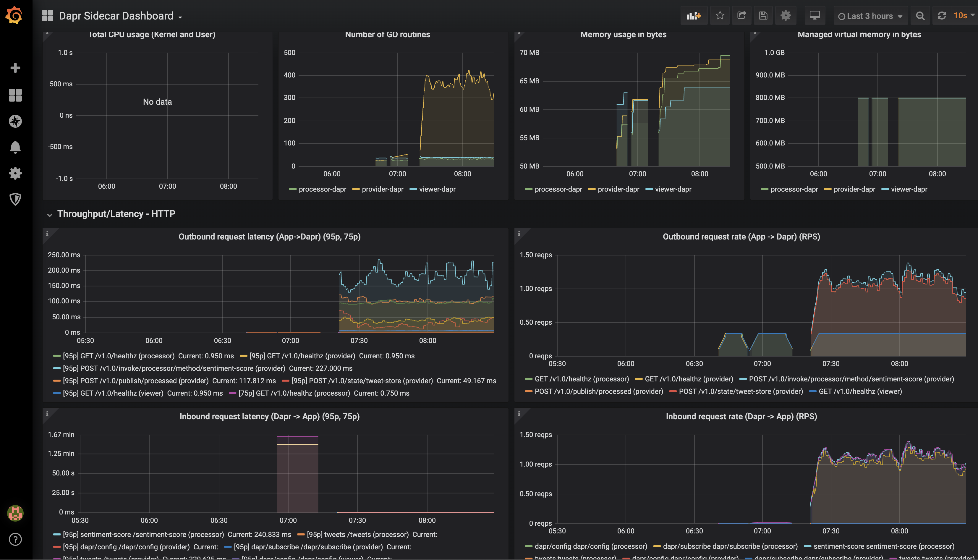
Task: Open Dashboard settings gear in top bar
Action: pos(785,16)
